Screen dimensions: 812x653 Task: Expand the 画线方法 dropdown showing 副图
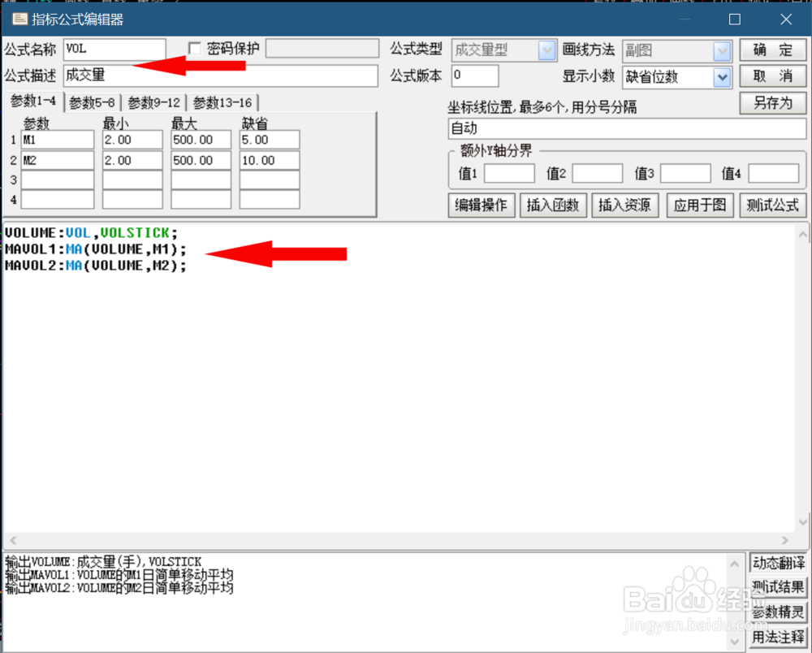[721, 50]
